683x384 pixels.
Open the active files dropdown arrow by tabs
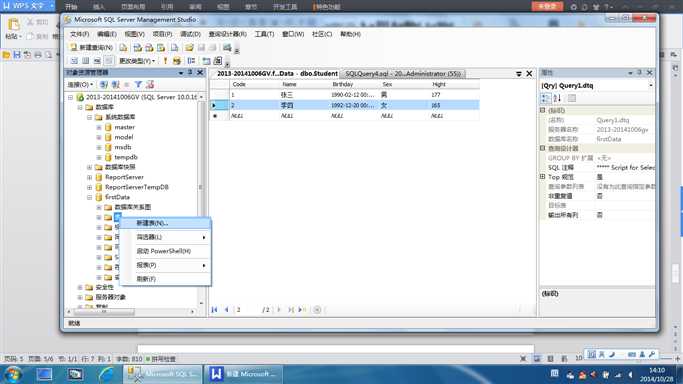tap(519, 74)
